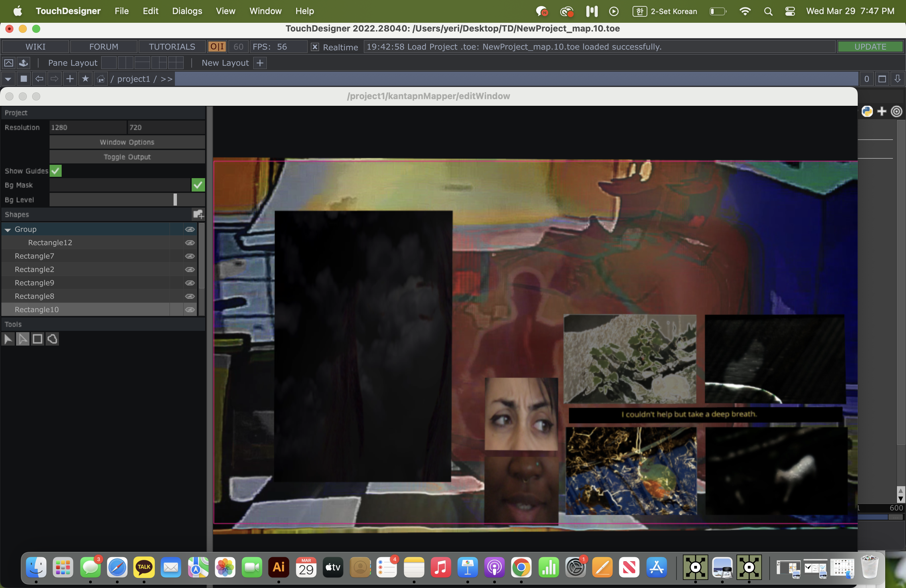Add a new shape group in Shapes
906x588 pixels.
[x=198, y=214]
